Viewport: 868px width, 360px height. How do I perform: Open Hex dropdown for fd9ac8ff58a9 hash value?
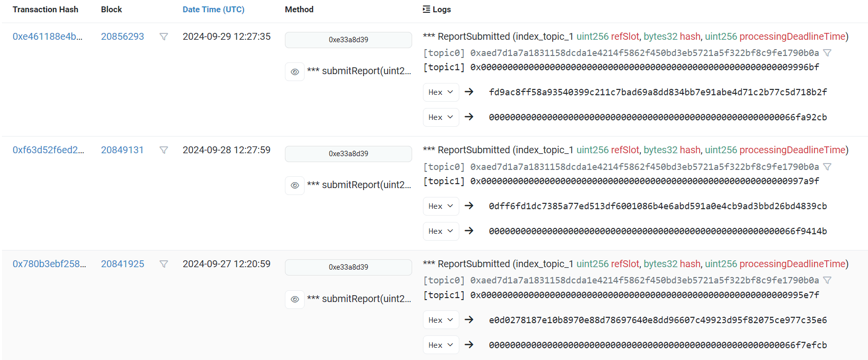[x=441, y=92]
